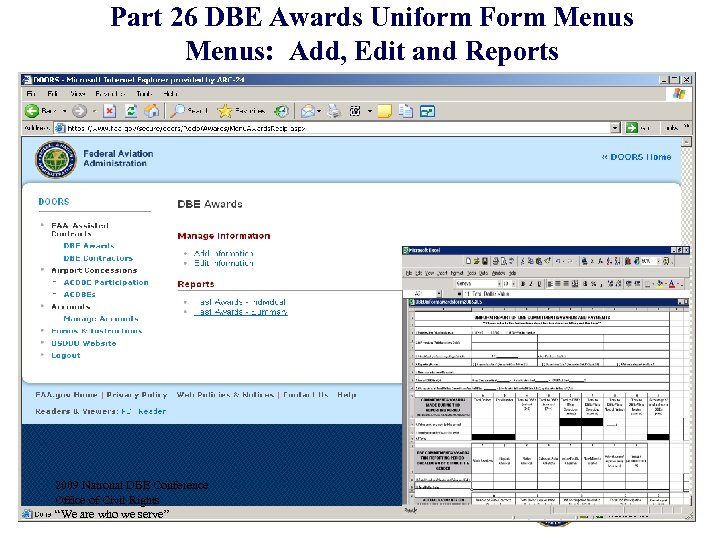This screenshot has height=540, width=720.
Task: Open the Tools menu in Internet Explorer
Action: pyautogui.click(x=144, y=94)
